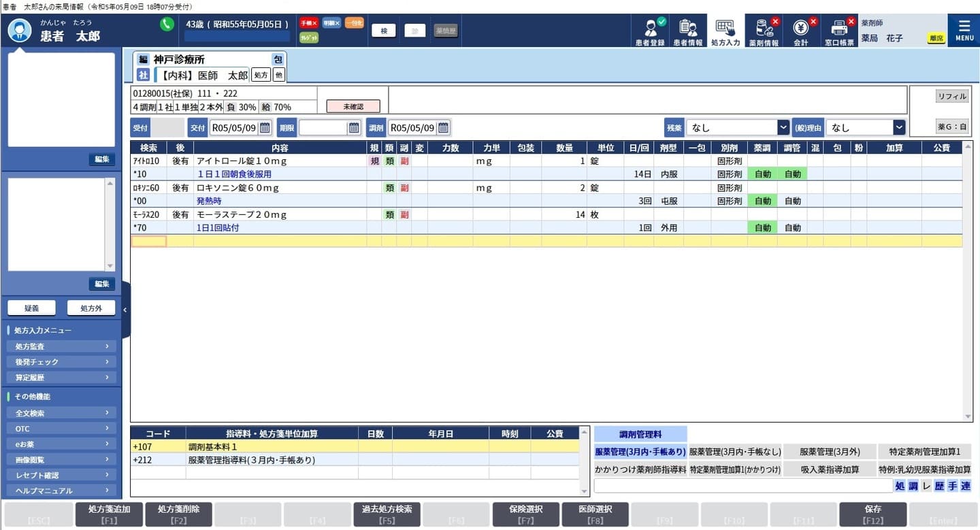The height and width of the screenshot is (530, 980).
Task: Click the empty yellow 検索 input cell
Action: [148, 242]
